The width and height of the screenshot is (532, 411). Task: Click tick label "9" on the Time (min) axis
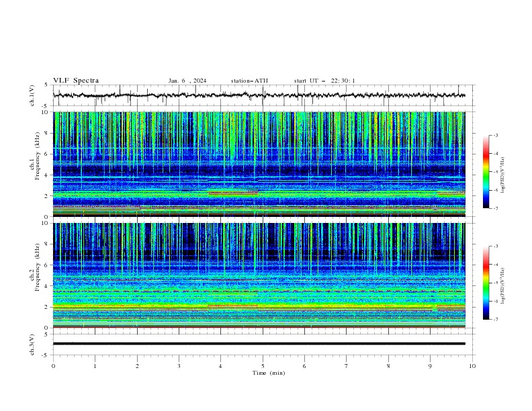(x=430, y=366)
